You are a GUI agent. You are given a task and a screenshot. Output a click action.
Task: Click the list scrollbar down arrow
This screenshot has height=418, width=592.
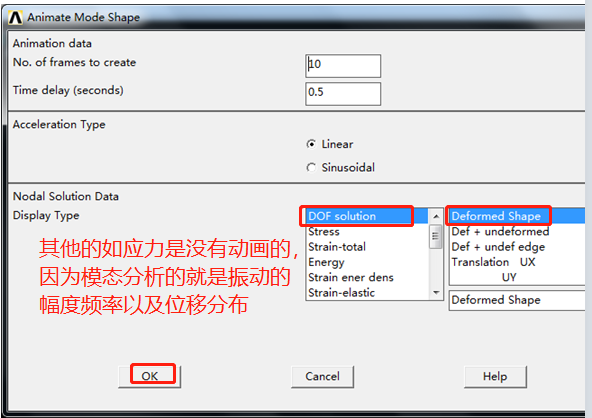pyautogui.click(x=436, y=293)
